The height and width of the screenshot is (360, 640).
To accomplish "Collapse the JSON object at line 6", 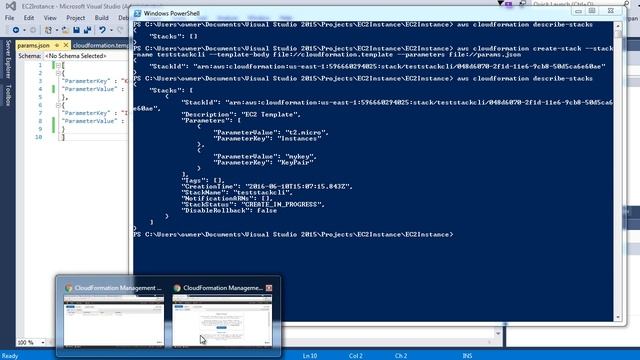I will pyautogui.click(x=58, y=105).
